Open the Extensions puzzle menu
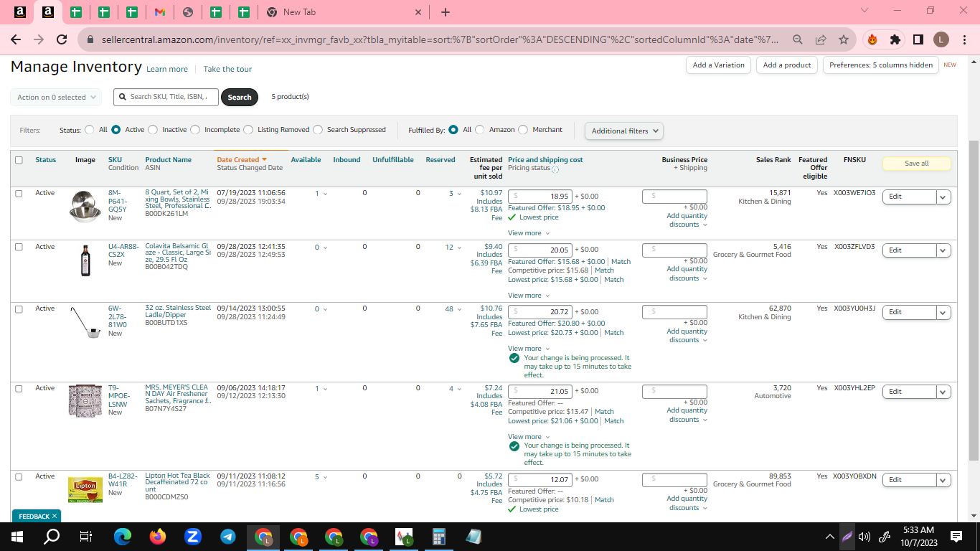Viewport: 980px width, 551px height. 895,39
